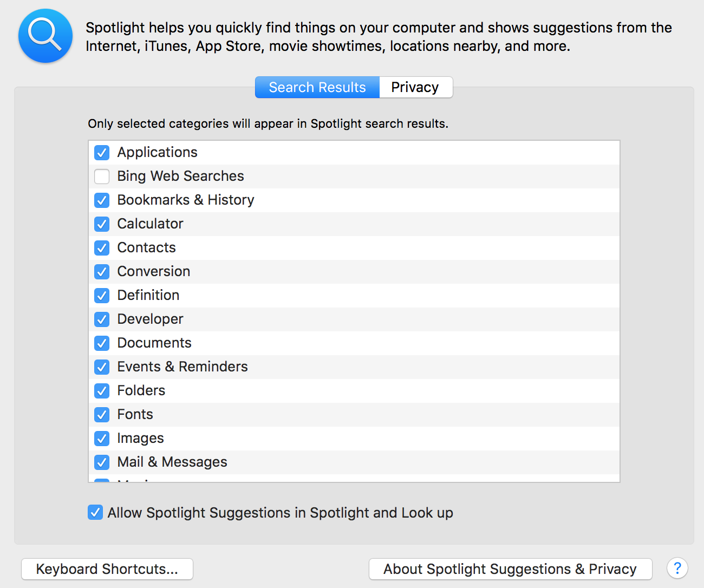The width and height of the screenshot is (704, 588).
Task: Disable Definition search results
Action: [102, 296]
